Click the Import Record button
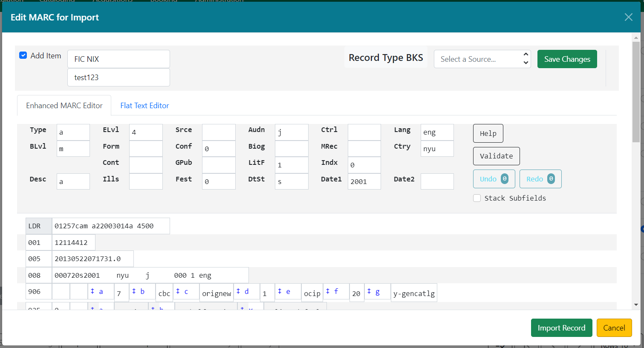644x348 pixels. (x=561, y=328)
